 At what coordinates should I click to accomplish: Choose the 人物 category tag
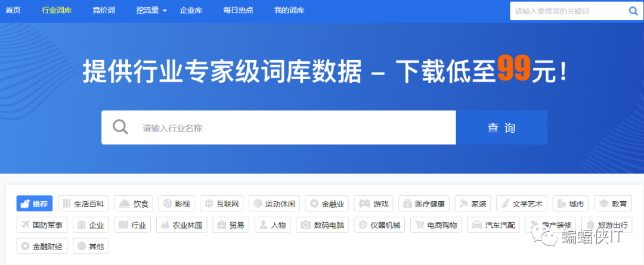click(x=273, y=225)
